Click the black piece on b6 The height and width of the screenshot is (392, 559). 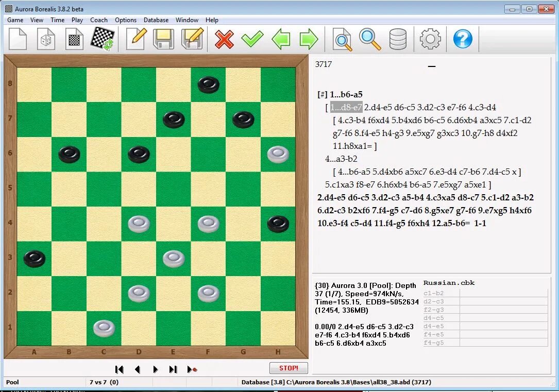coord(69,155)
